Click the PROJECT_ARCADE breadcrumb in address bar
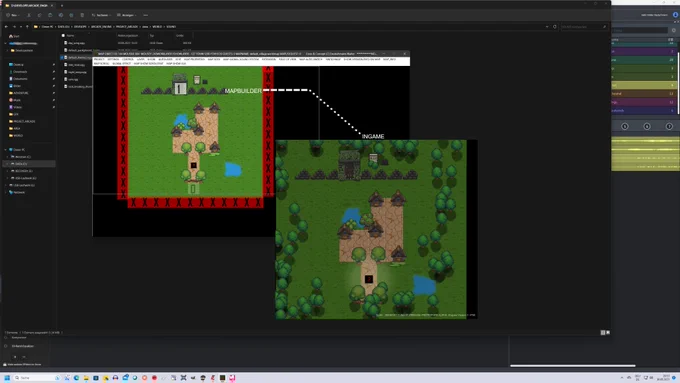The image size is (680, 383). pyautogui.click(x=127, y=27)
